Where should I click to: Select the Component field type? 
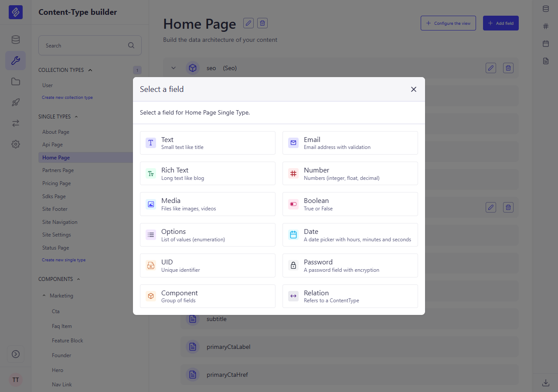tap(208, 296)
